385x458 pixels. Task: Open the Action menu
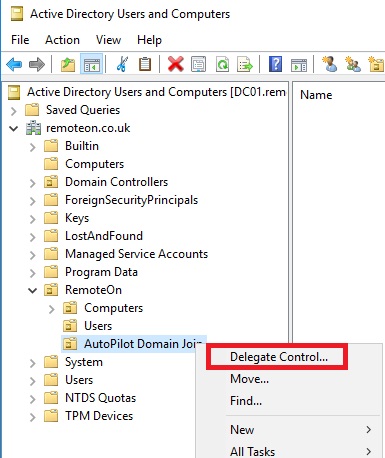click(x=62, y=40)
